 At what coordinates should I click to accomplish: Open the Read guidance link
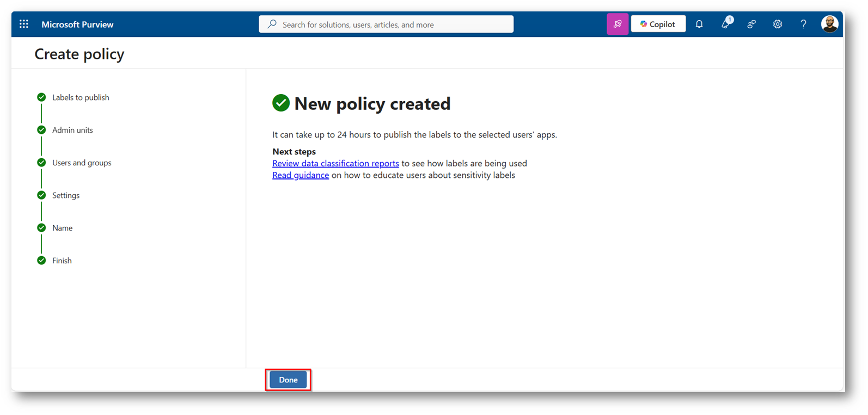[x=301, y=175]
